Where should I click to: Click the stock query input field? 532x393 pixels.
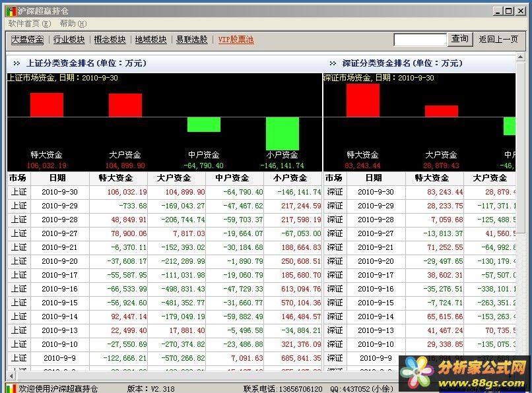point(420,40)
